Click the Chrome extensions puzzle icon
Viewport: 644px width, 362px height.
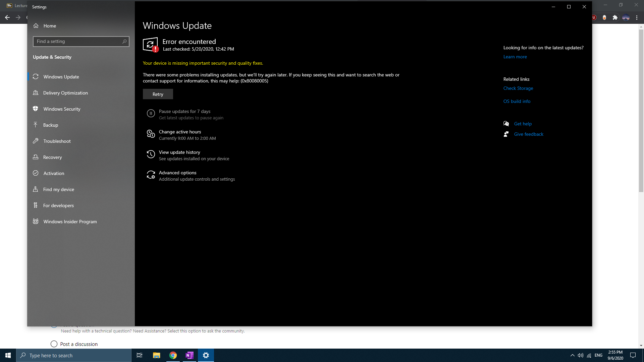615,17
